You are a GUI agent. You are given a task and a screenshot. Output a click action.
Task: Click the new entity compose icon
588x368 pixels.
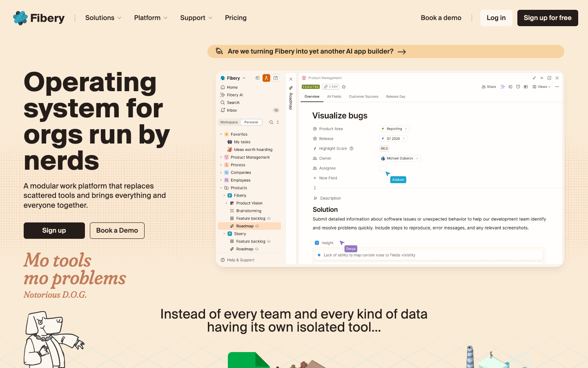276,78
